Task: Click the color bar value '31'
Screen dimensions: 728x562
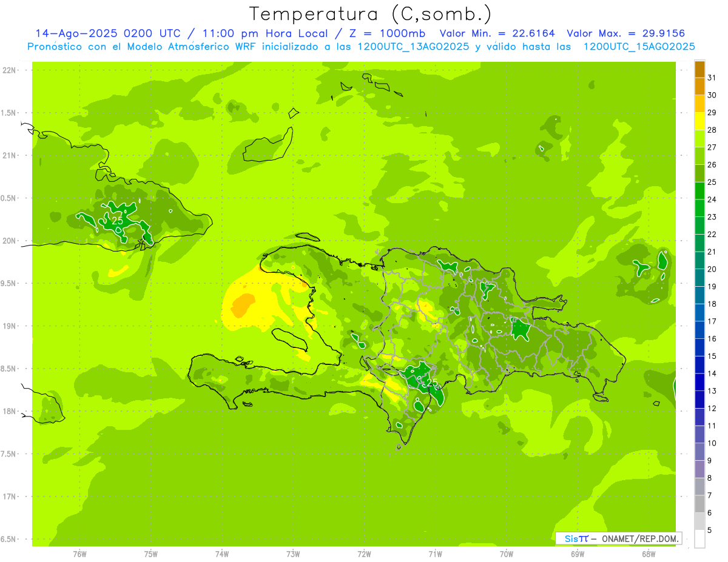Action: pyautogui.click(x=712, y=78)
